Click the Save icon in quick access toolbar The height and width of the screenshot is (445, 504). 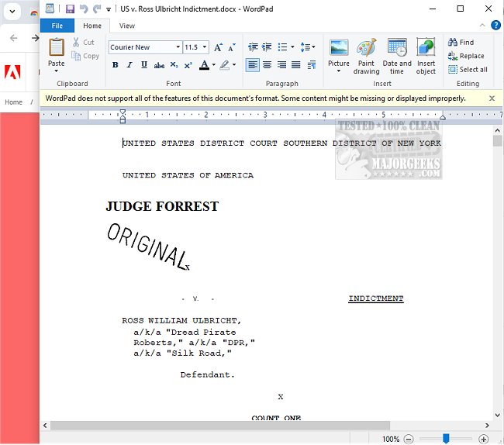(70, 9)
